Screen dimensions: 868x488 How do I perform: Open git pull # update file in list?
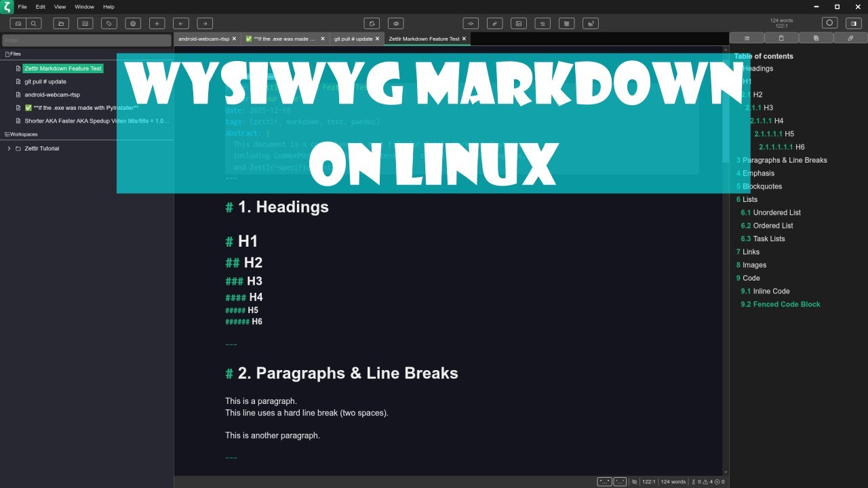click(x=45, y=81)
